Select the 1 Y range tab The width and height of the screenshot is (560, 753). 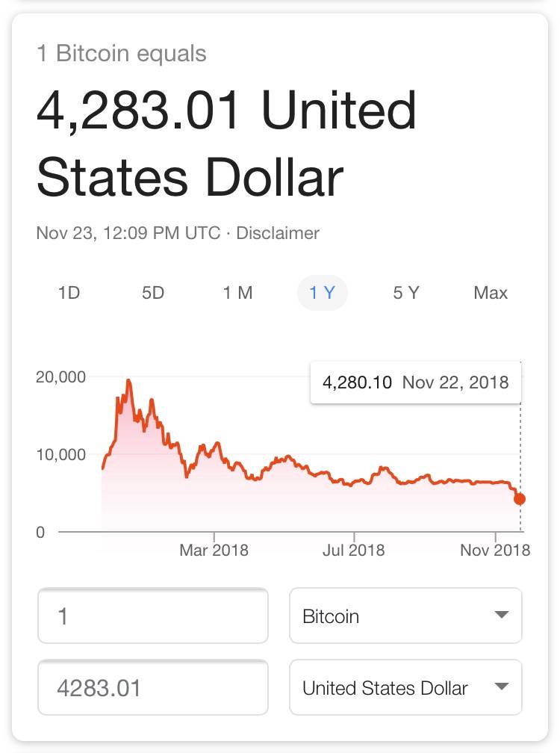[x=322, y=293]
